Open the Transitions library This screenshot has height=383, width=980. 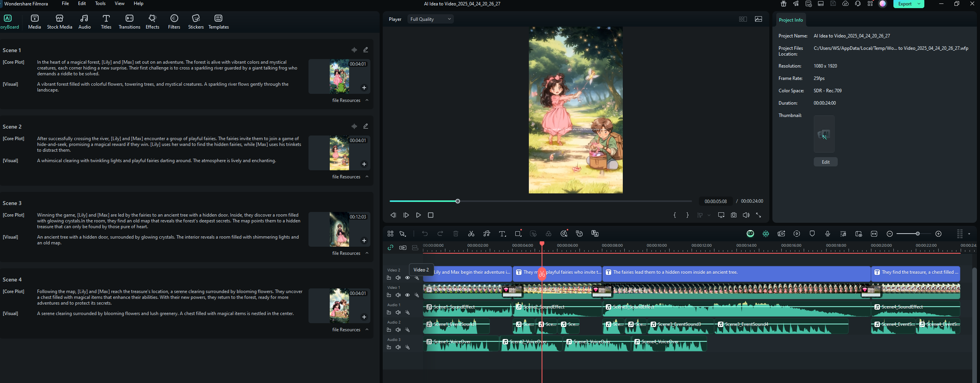(129, 22)
